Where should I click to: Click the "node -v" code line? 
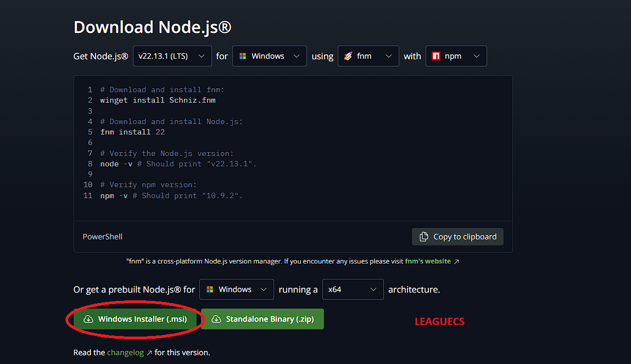tap(178, 164)
